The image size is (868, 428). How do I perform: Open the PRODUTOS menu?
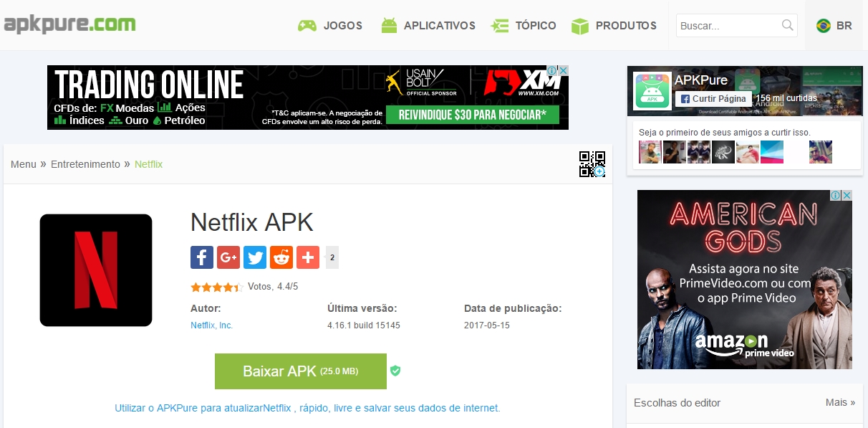point(614,26)
